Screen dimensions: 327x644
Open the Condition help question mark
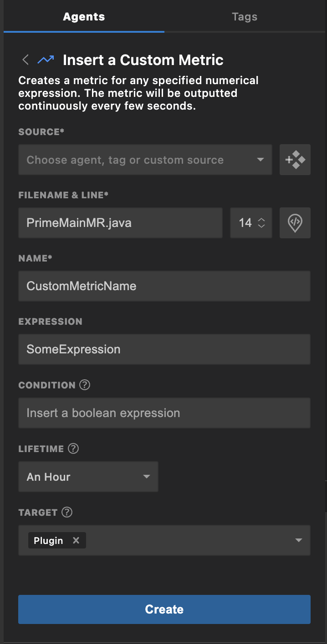(x=85, y=385)
